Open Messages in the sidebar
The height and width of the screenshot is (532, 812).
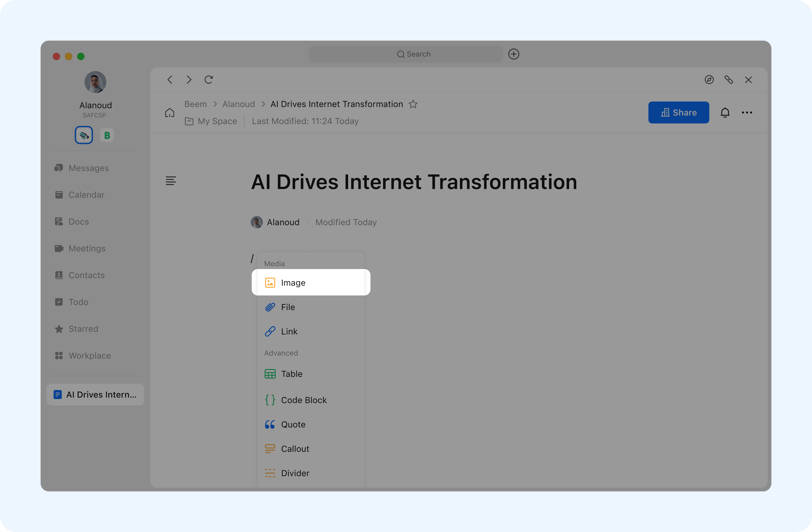tap(88, 168)
